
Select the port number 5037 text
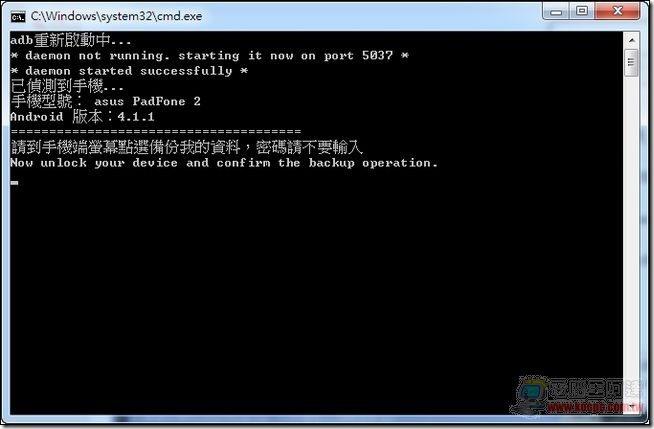[x=377, y=55]
